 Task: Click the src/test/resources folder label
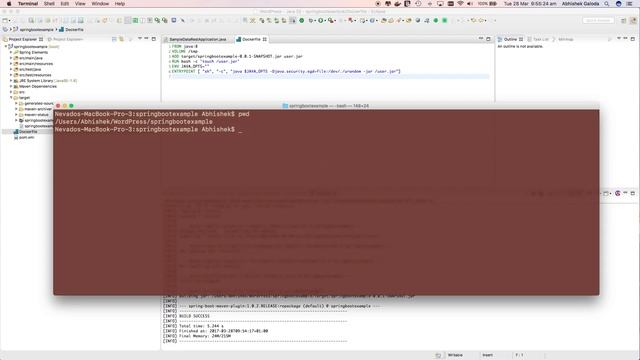(35, 75)
